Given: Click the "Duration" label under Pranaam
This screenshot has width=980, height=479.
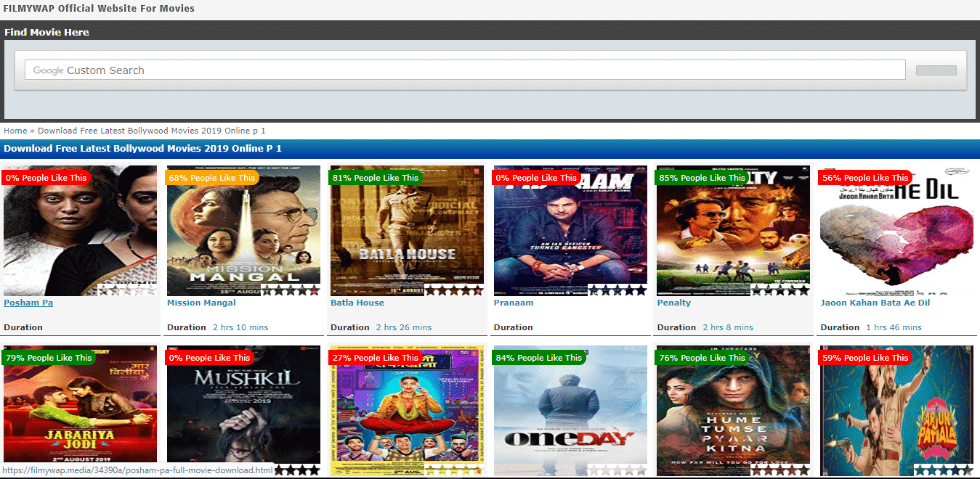Looking at the screenshot, I should [514, 327].
